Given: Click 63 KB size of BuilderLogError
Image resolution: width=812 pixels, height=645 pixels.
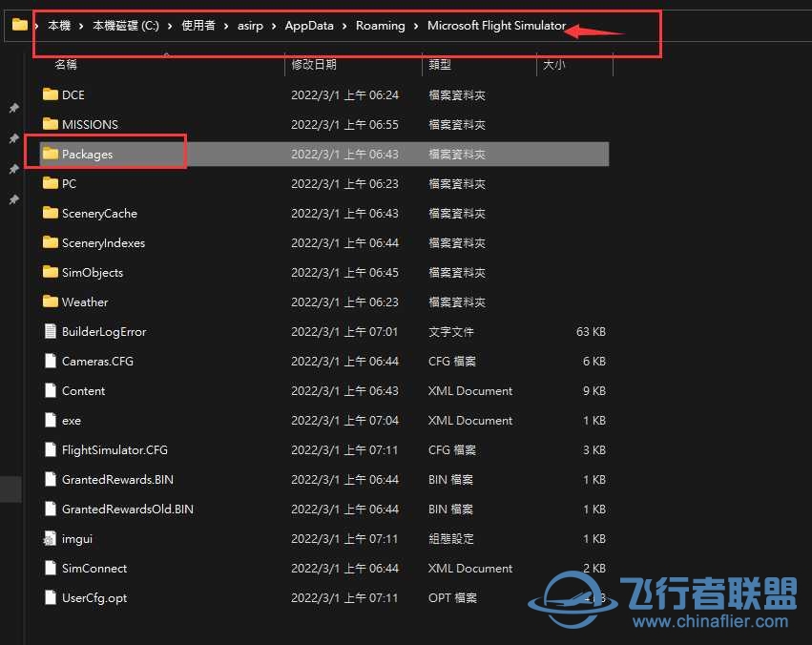Looking at the screenshot, I should [591, 332].
